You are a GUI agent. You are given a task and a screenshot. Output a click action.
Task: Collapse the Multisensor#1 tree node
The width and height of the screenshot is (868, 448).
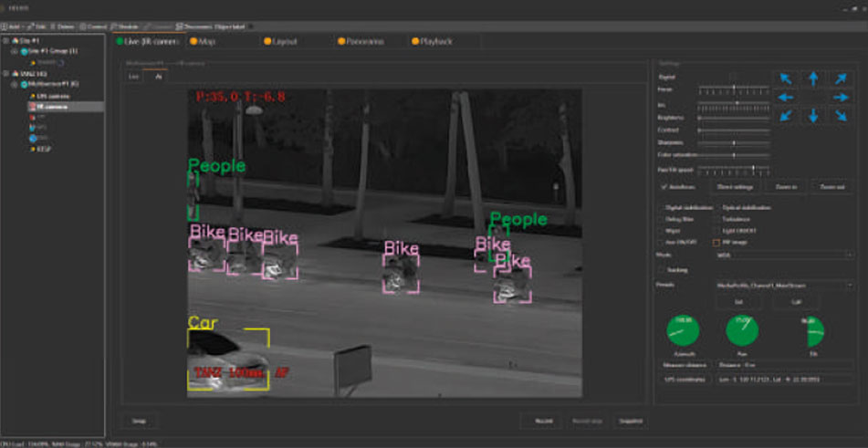(x=14, y=85)
